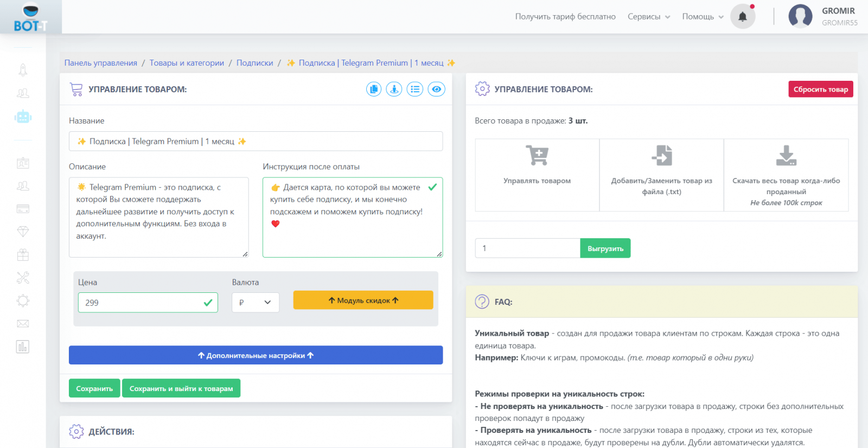Click the user avatar picture
The width and height of the screenshot is (868, 448).
[x=800, y=16]
